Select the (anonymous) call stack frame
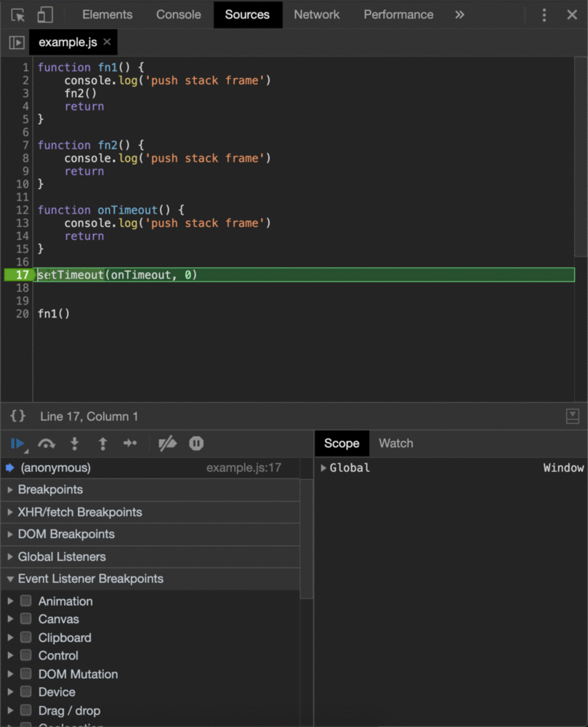Image resolution: width=588 pixels, height=727 pixels. click(150, 467)
